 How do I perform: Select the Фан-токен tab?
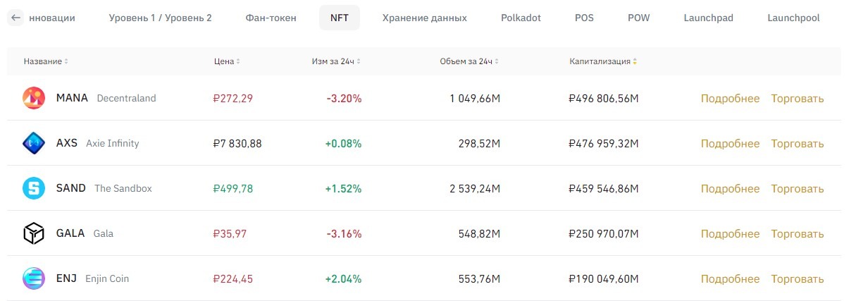(x=271, y=18)
